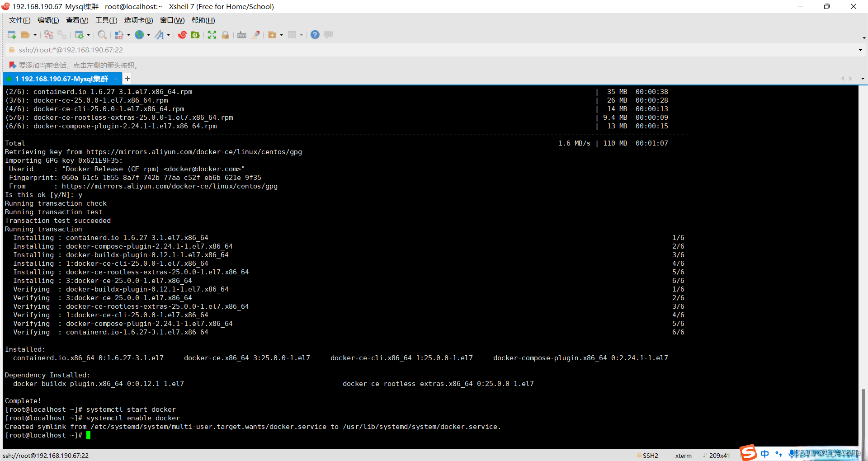Click the folder-plus toolbar icon

click(272, 35)
